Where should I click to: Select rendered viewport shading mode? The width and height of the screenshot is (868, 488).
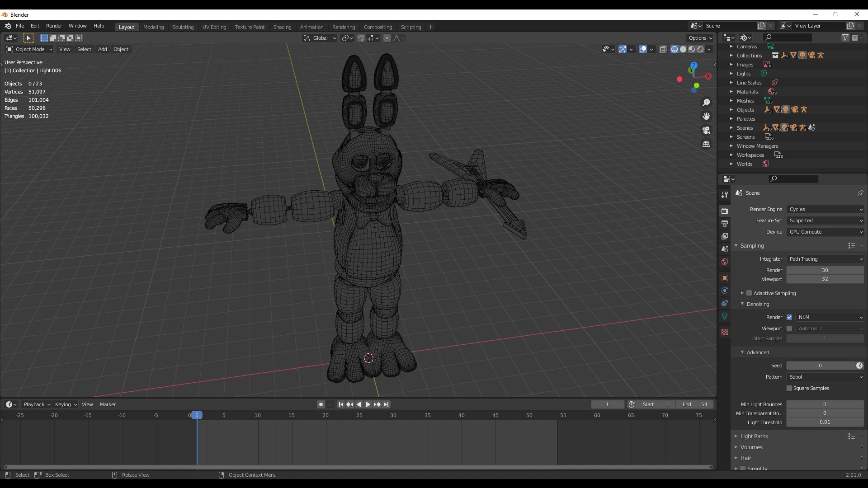(x=700, y=49)
